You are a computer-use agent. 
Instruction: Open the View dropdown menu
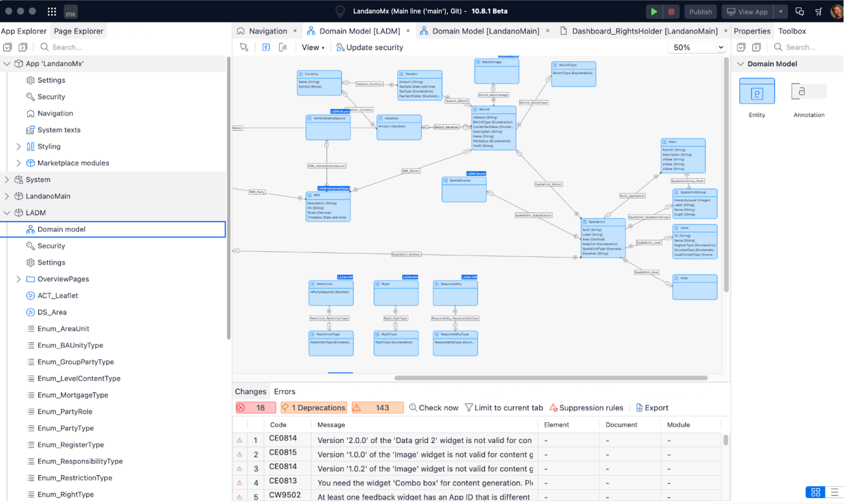[313, 47]
